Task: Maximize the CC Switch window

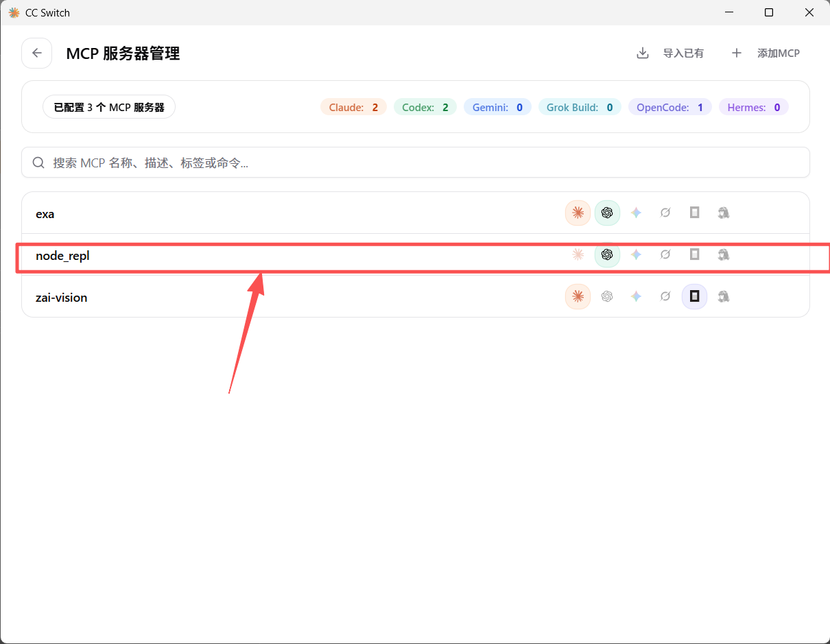Action: click(769, 12)
